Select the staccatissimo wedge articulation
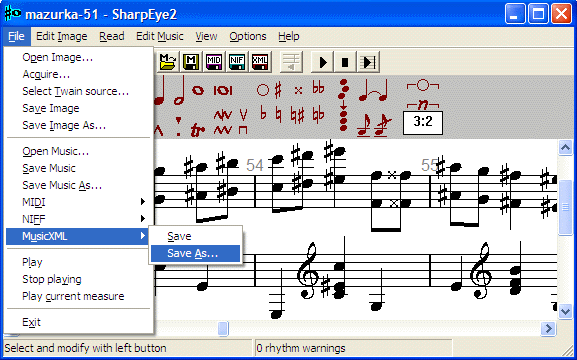 point(178,120)
